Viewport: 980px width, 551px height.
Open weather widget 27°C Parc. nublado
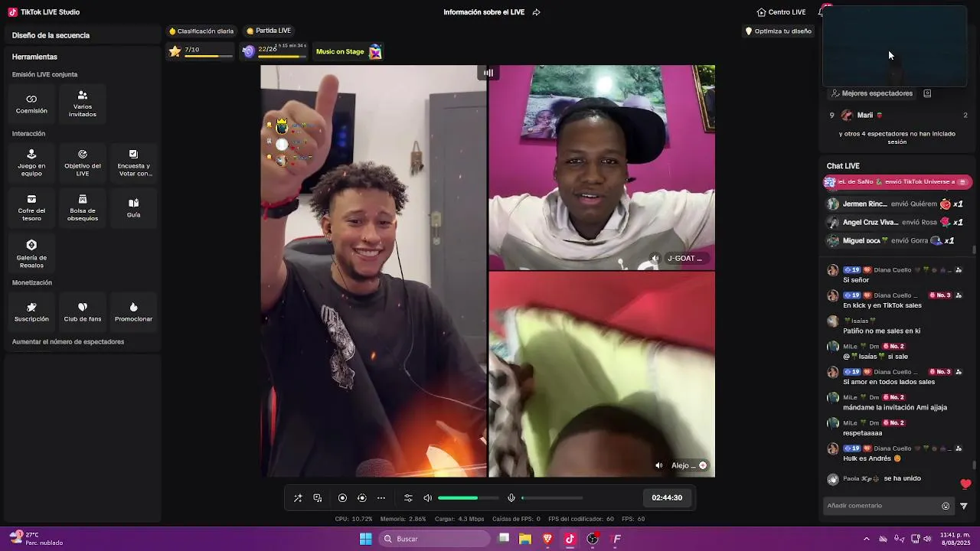[37, 539]
